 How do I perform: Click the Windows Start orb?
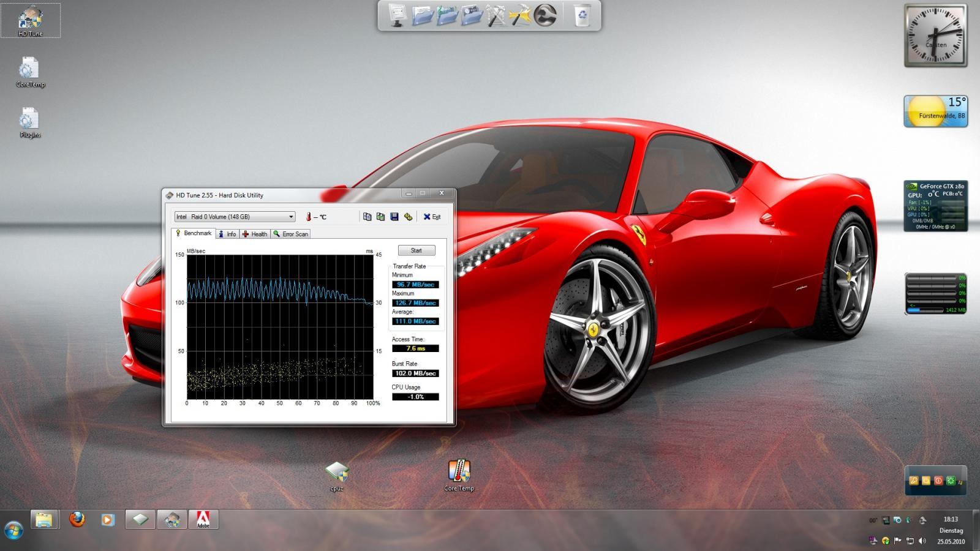[13, 530]
